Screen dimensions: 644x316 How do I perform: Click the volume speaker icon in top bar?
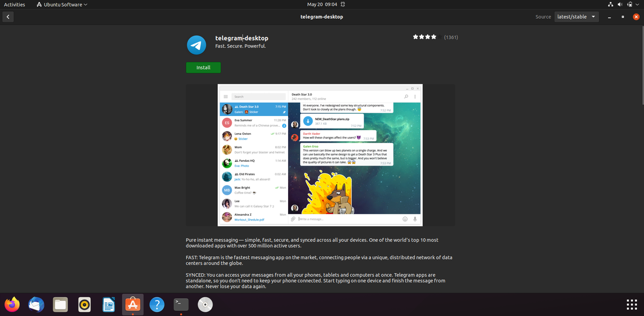(x=620, y=5)
